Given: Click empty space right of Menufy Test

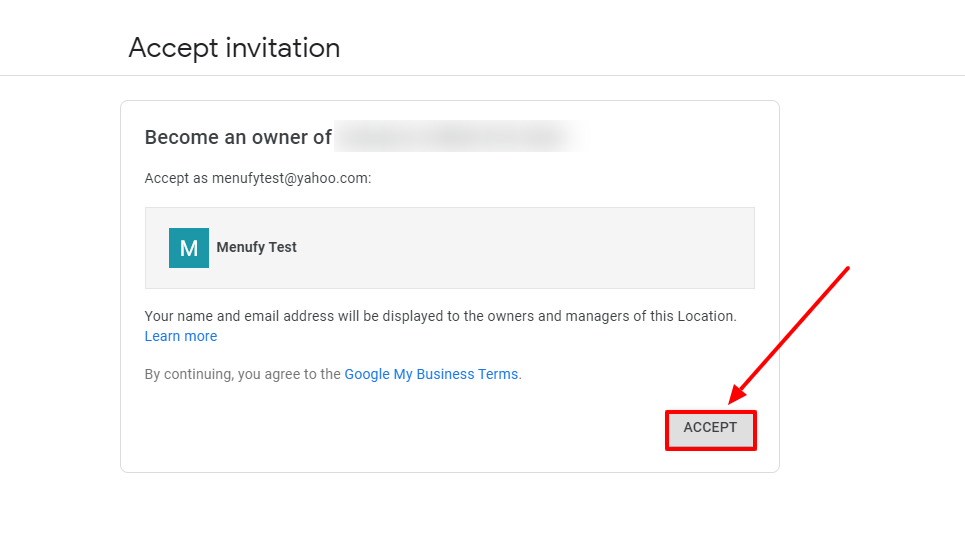Looking at the screenshot, I should 523,248.
